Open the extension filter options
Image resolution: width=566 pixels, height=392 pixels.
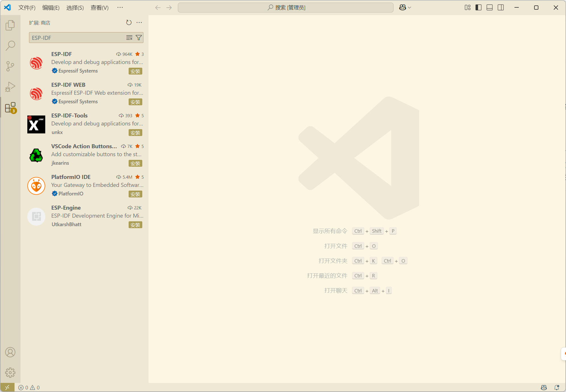coord(139,38)
